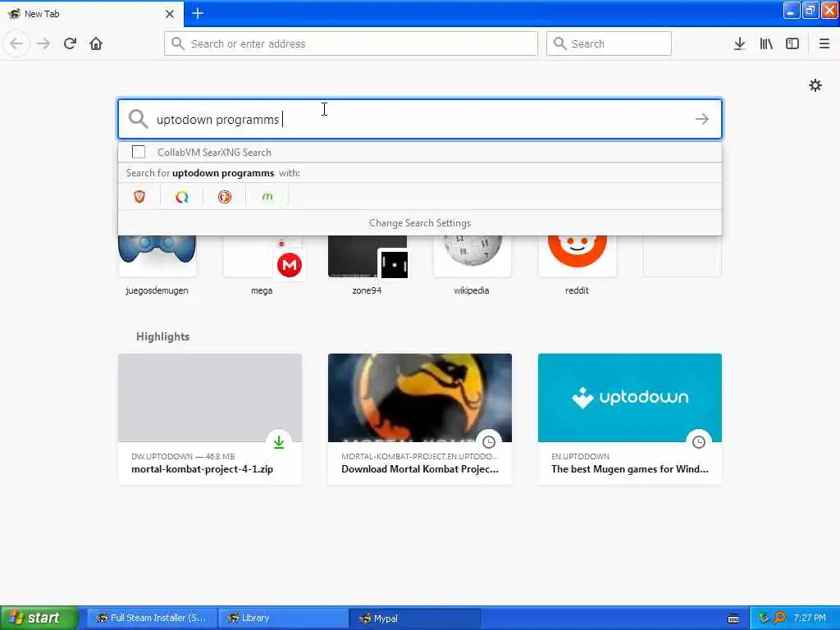This screenshot has height=630, width=840.
Task: Search with the Brave engine icon
Action: click(x=139, y=197)
